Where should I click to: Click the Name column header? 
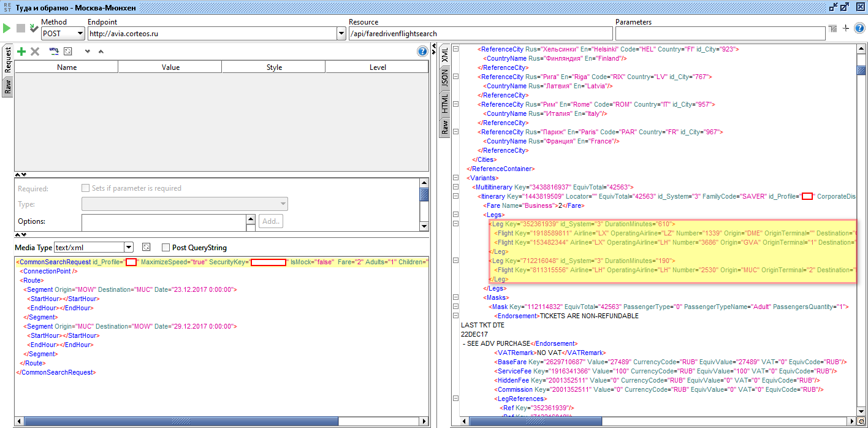coord(66,67)
